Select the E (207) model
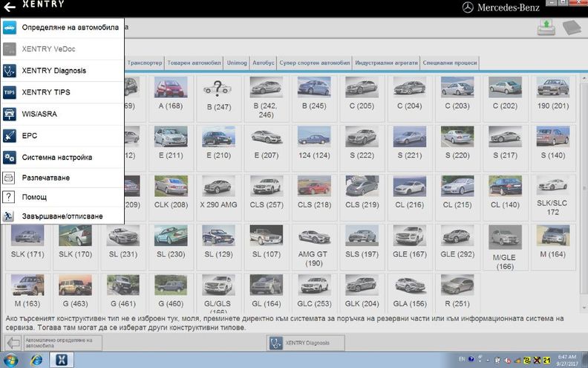 tap(267, 147)
